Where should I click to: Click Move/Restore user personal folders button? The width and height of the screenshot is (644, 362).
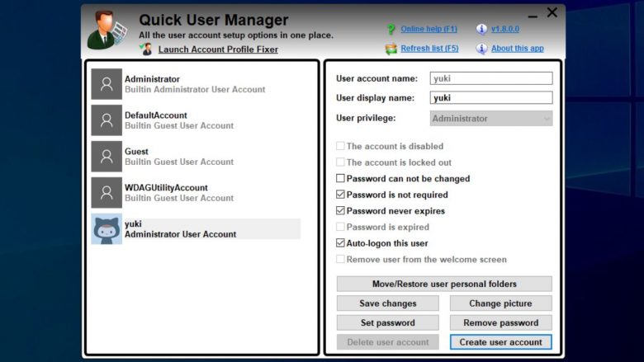(x=444, y=284)
